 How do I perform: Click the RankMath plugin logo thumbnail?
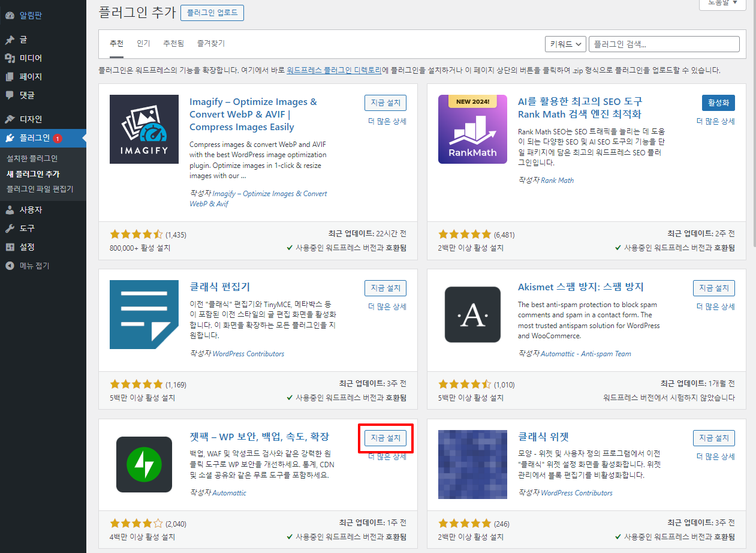(473, 129)
